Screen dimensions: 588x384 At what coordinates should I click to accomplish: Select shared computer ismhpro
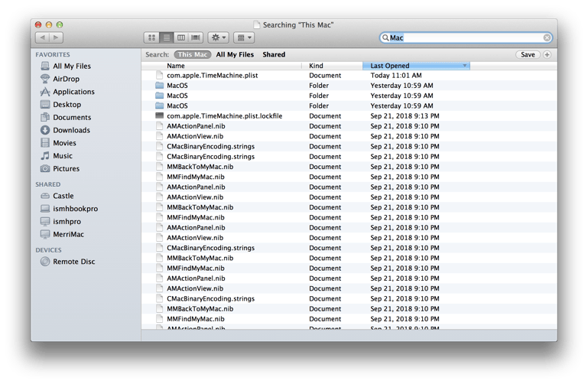pos(60,221)
